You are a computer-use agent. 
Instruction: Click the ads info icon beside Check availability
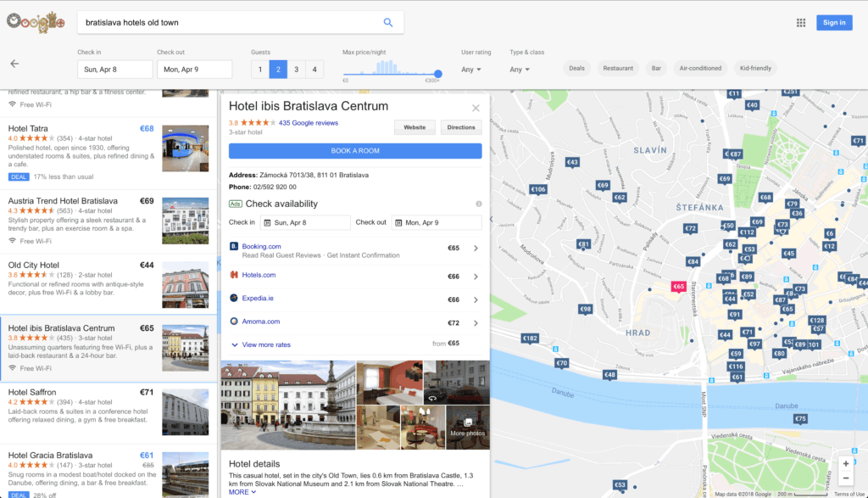click(479, 204)
